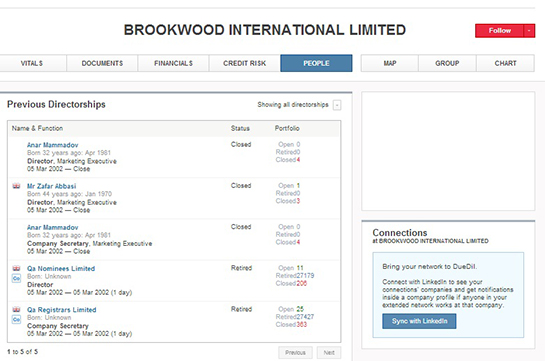This screenshot has width=545, height=361.
Task: Switch to the Vitals tab
Action: pyautogui.click(x=32, y=63)
